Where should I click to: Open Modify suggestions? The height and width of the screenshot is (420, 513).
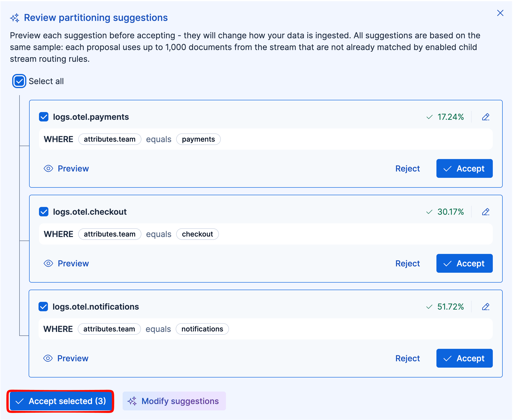tap(174, 401)
